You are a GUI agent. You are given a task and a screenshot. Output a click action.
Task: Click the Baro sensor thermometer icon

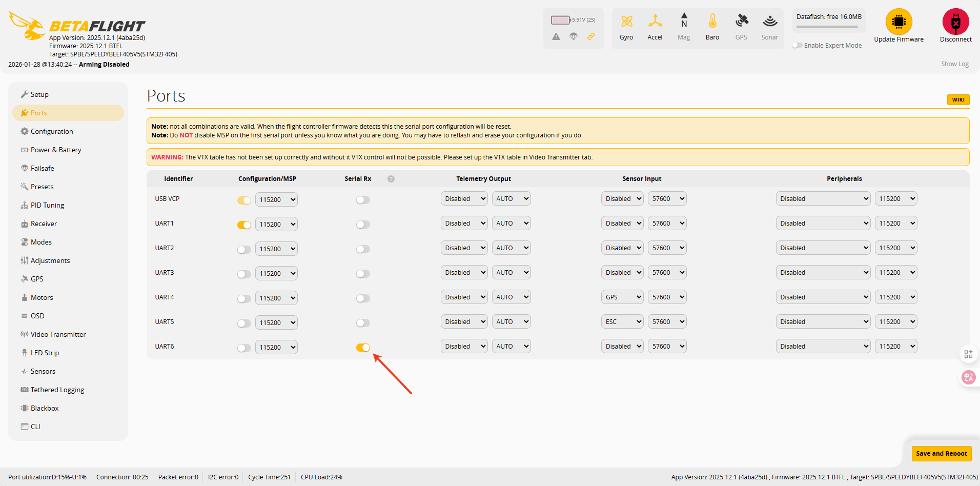coord(712,22)
